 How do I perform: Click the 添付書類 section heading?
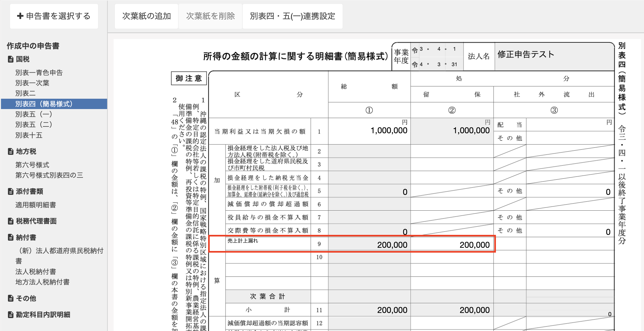coord(29,192)
